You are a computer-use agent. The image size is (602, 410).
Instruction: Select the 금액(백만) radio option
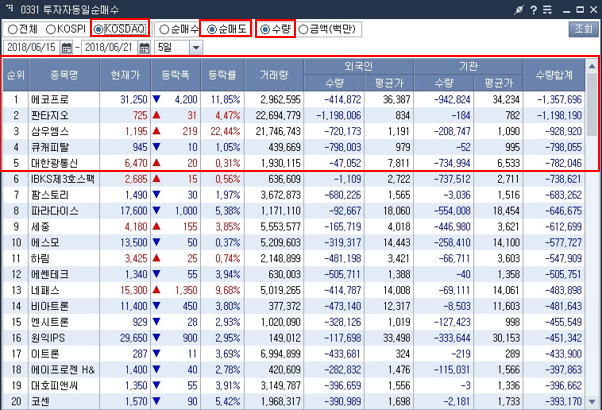303,29
